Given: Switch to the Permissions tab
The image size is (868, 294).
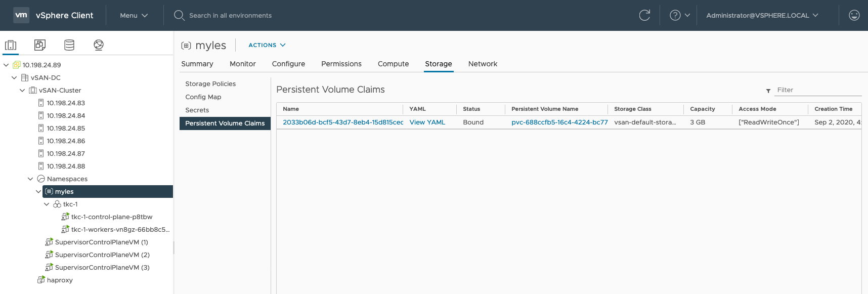Looking at the screenshot, I should tap(341, 64).
